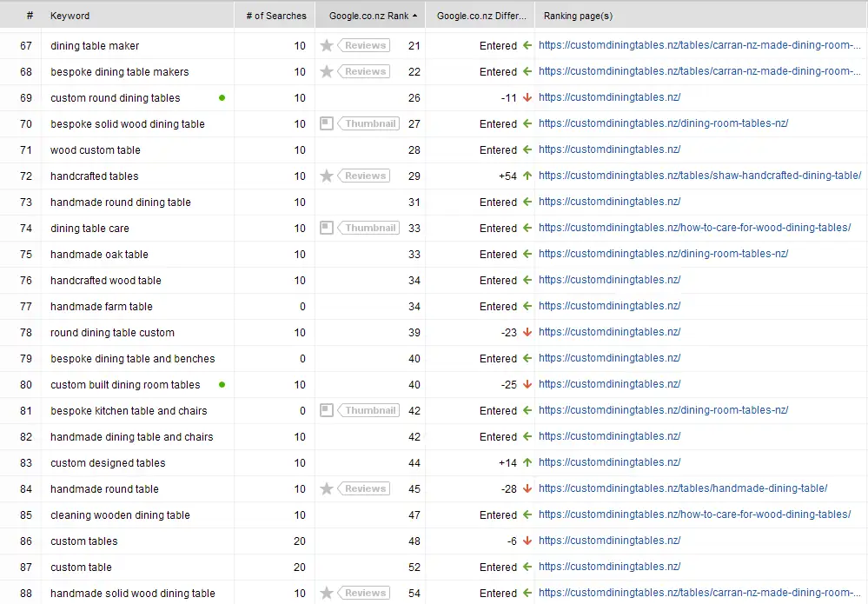The width and height of the screenshot is (868, 604).
Task: Click red down arrow in round dining table custom row
Action: point(527,332)
